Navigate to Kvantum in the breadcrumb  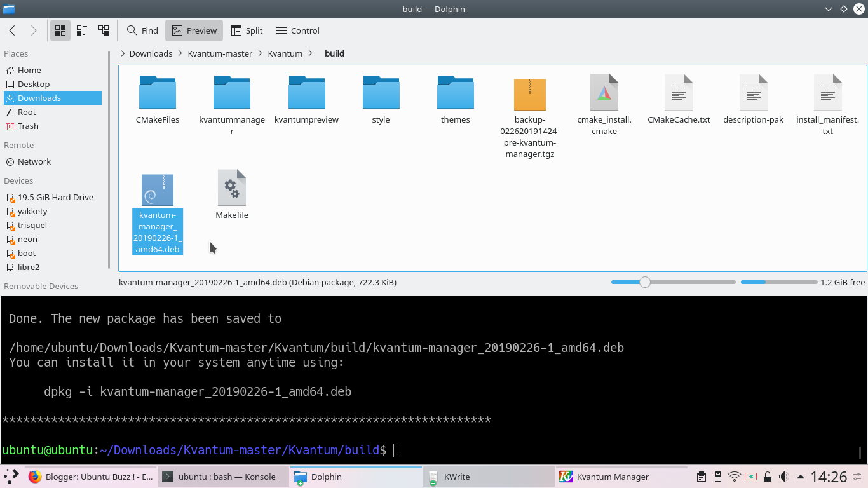click(x=285, y=53)
